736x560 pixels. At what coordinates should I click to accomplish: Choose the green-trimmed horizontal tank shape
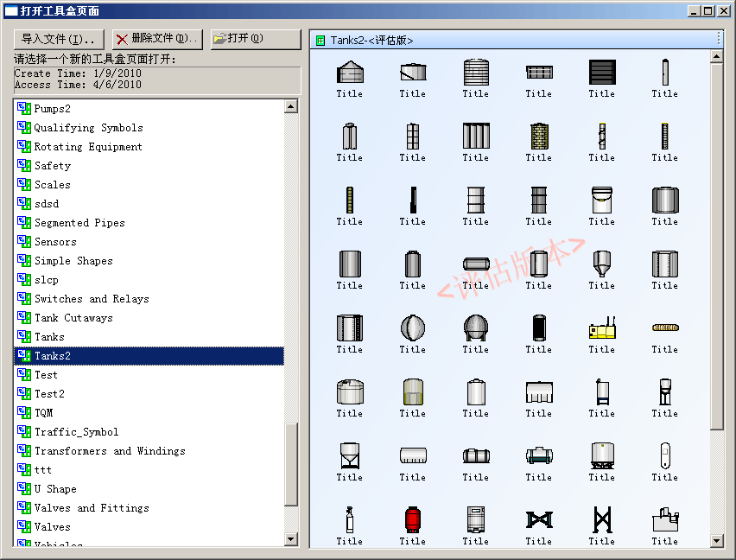538,455
